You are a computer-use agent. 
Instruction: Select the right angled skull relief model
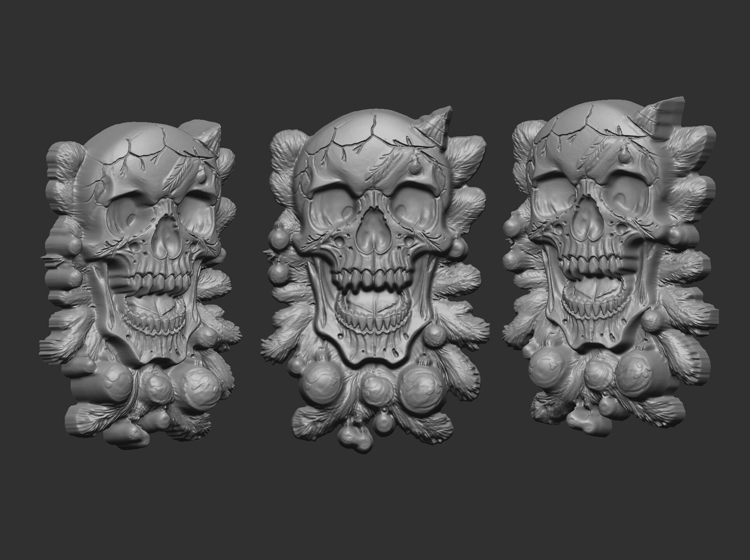point(610,266)
